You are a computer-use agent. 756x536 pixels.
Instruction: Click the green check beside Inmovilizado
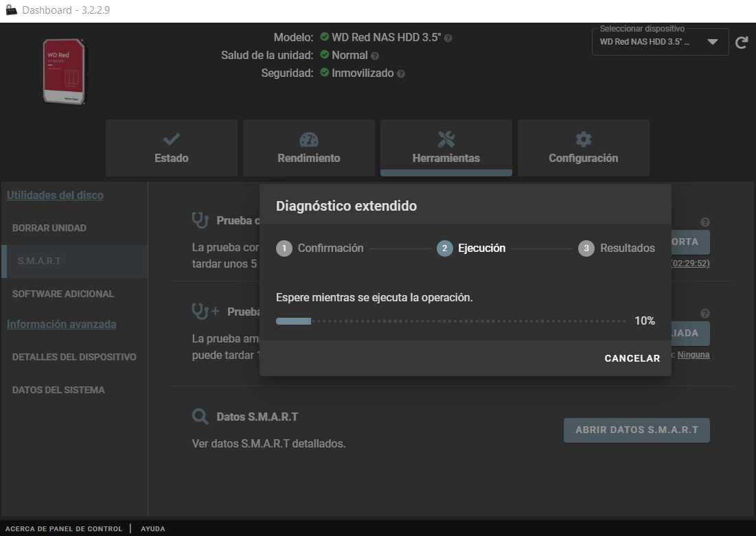click(x=325, y=72)
